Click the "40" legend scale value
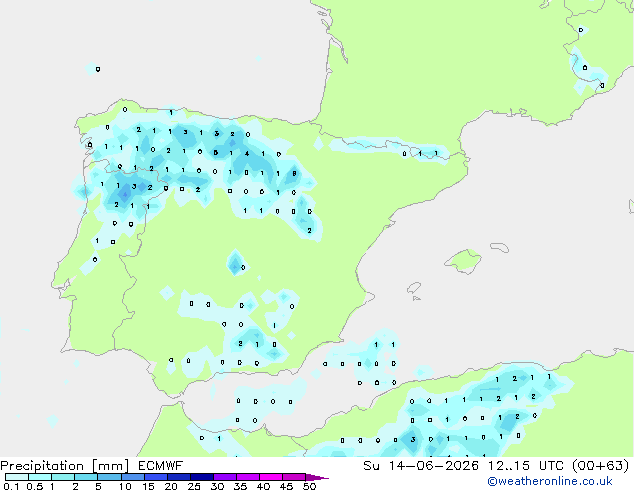634x490 pixels. coord(263,486)
